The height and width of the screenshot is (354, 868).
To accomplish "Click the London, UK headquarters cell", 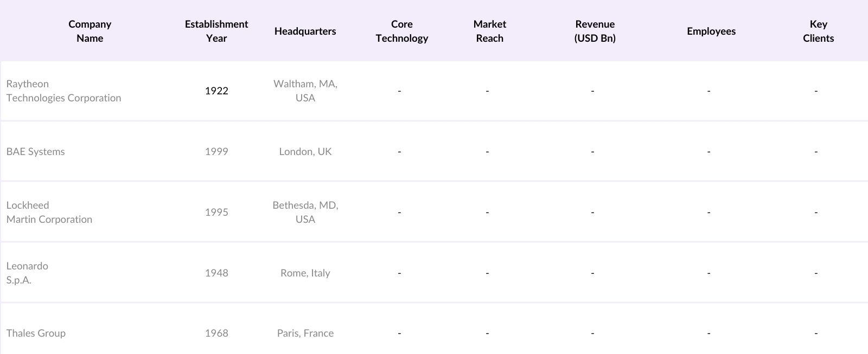I will [x=305, y=152].
